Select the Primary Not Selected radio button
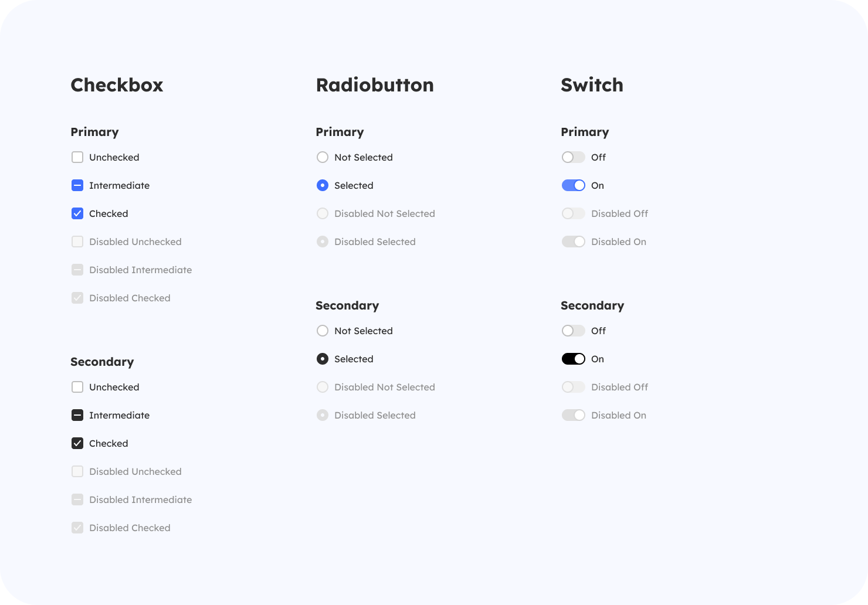Viewport: 868px width, 605px height. 323,157
